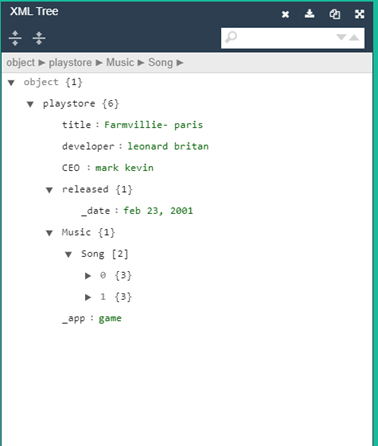This screenshot has width=378, height=446.
Task: Click the 'feb 23, 2001' date value
Action: tap(158, 211)
